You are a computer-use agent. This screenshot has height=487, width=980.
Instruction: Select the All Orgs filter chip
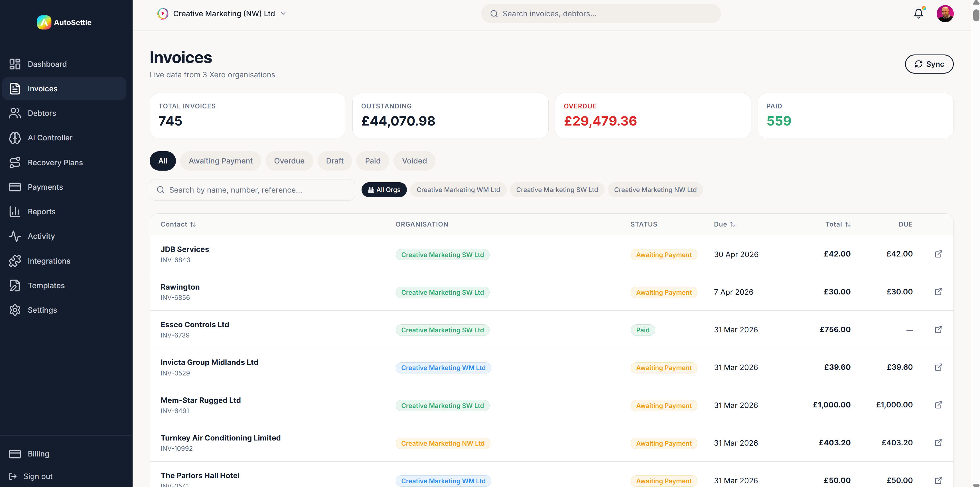point(384,190)
